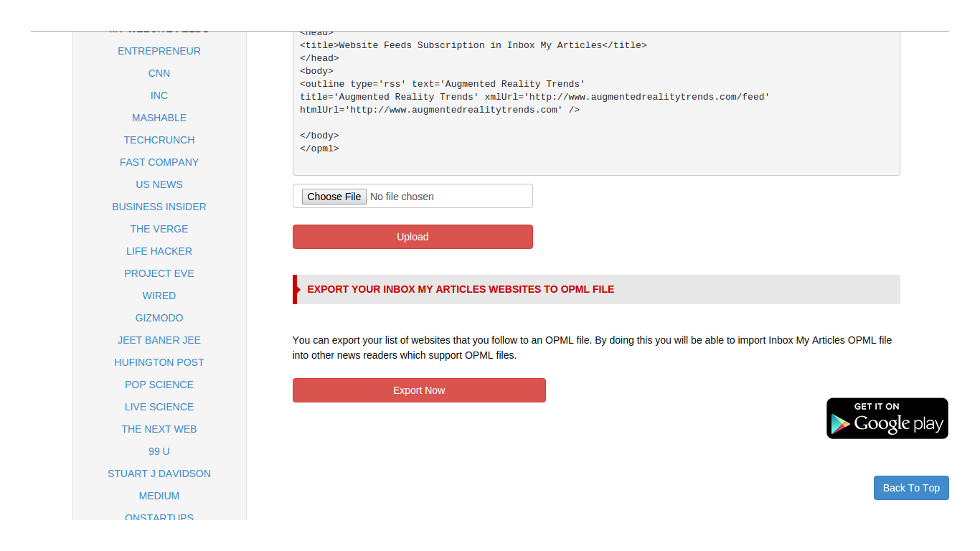Click inside the OPML sample code box
Screen dimensions: 980x551
tap(596, 103)
